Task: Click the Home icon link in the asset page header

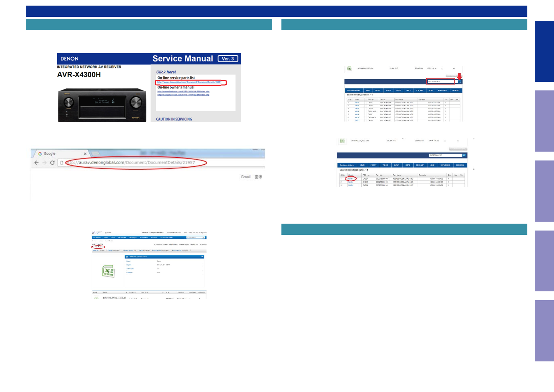Action: point(108,233)
